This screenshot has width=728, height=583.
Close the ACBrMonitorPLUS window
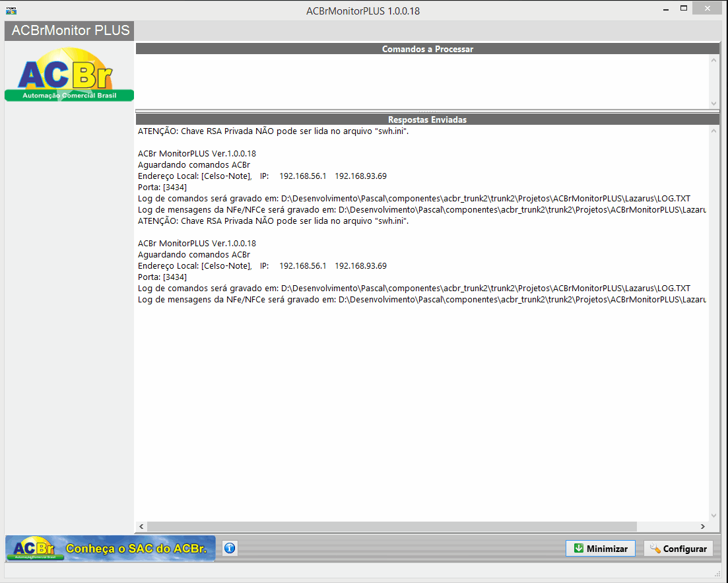coord(707,9)
